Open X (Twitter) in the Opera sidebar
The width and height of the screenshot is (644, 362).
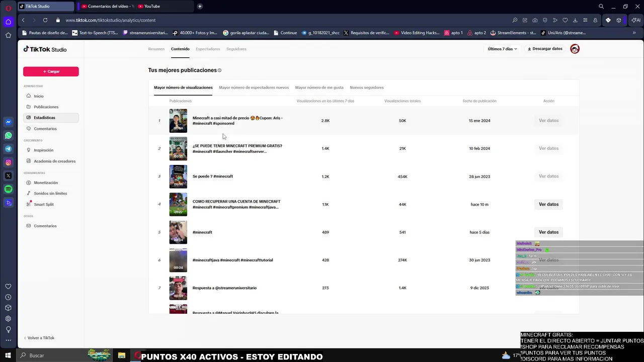coord(8,176)
